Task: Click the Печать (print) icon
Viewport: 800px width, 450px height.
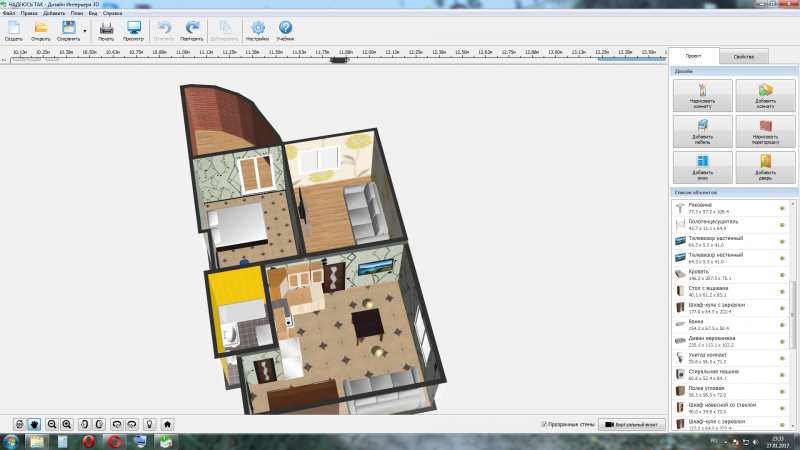Action: 106,29
